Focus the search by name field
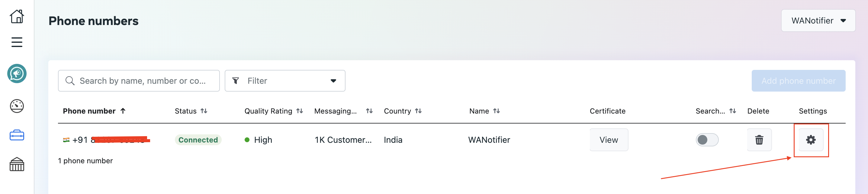 (142, 81)
